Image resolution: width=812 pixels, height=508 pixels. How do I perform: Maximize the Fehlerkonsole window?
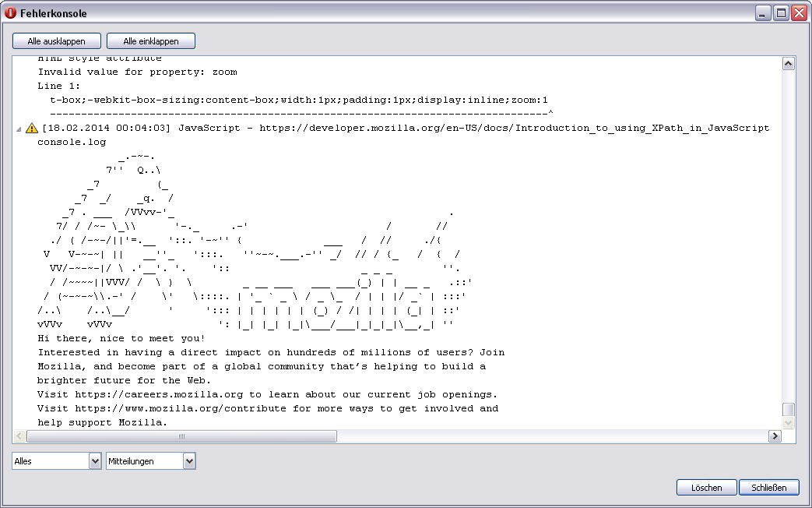coord(781,13)
